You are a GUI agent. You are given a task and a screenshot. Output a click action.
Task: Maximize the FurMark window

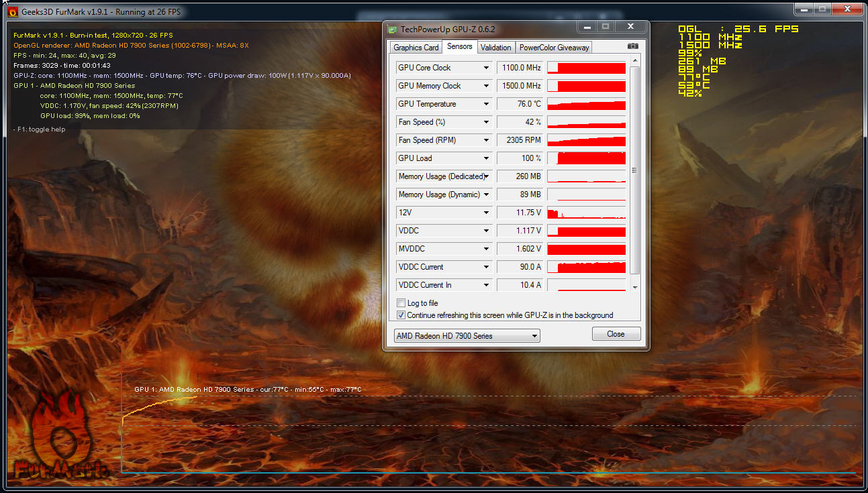tap(821, 9)
